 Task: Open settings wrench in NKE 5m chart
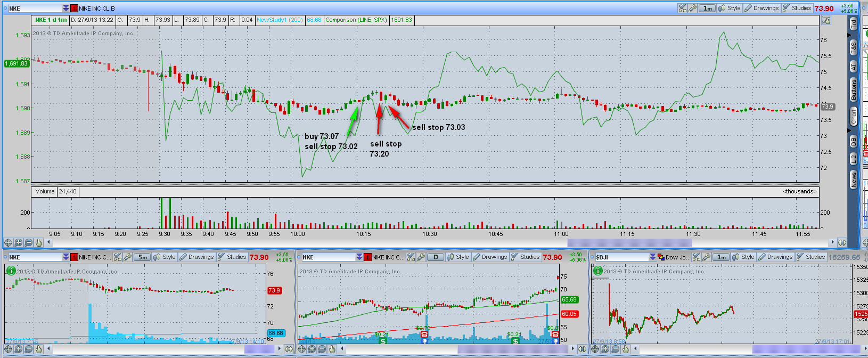coord(128,257)
